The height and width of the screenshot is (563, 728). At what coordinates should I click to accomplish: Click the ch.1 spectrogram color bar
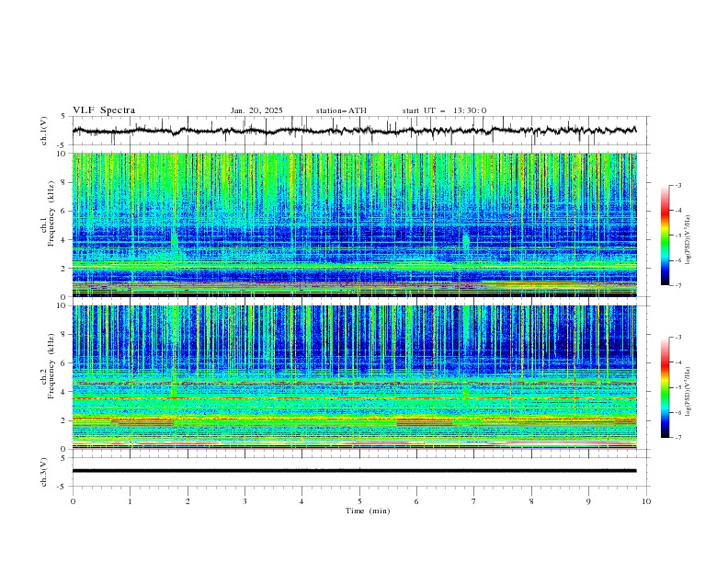click(x=665, y=236)
